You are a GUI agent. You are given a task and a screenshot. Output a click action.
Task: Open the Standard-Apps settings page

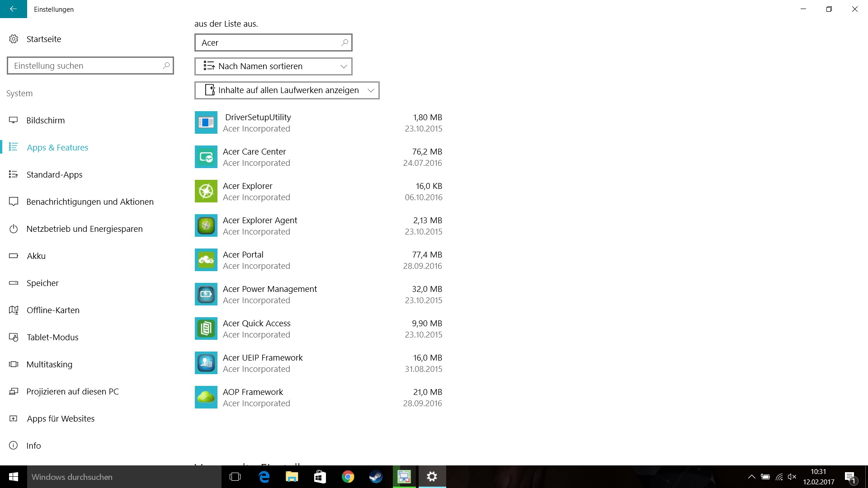(x=54, y=175)
